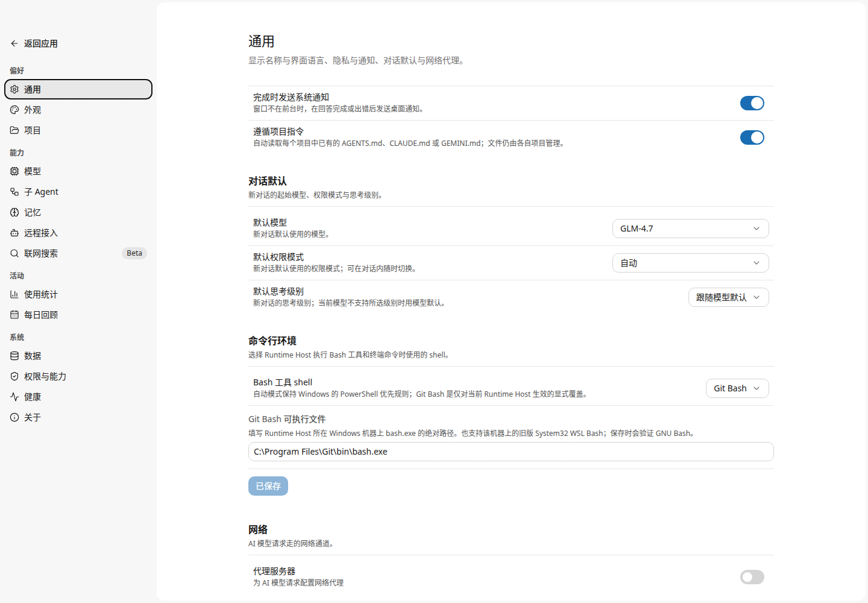Click the Beta badge next to 联网搜索
Viewport: 868px width, 603px height.
(x=134, y=253)
